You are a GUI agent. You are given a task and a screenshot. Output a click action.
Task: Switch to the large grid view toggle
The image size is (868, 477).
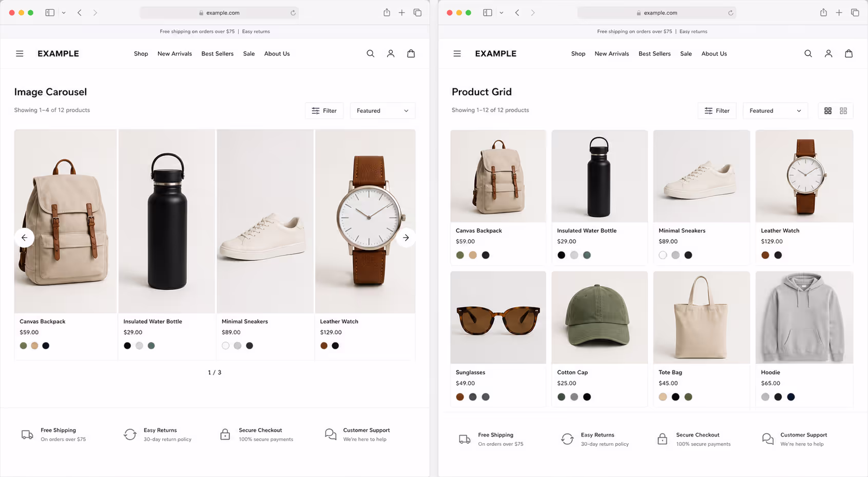click(828, 111)
